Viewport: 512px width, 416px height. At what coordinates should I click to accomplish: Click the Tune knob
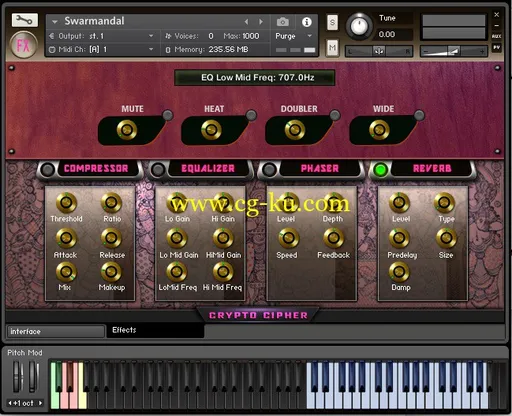coord(359,26)
